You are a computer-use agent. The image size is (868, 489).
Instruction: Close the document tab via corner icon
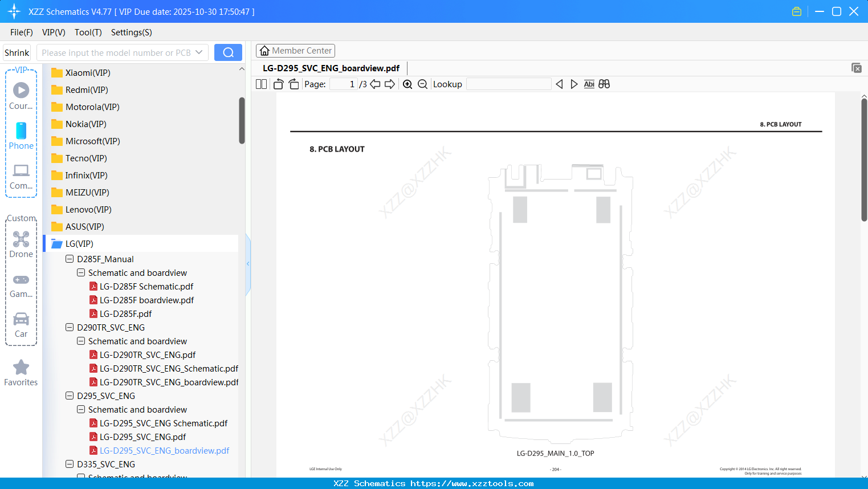856,68
